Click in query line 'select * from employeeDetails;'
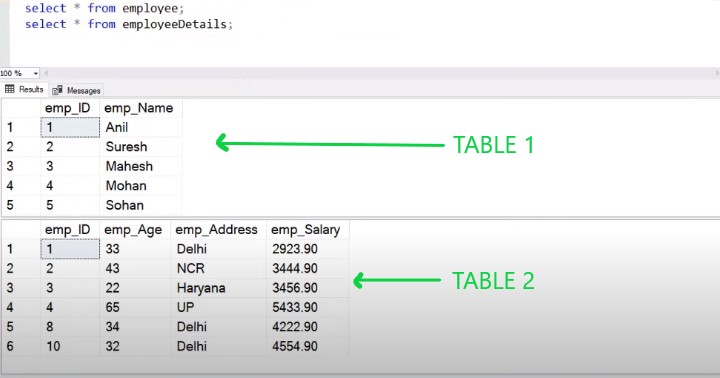This screenshot has width=720, height=378. tap(129, 24)
